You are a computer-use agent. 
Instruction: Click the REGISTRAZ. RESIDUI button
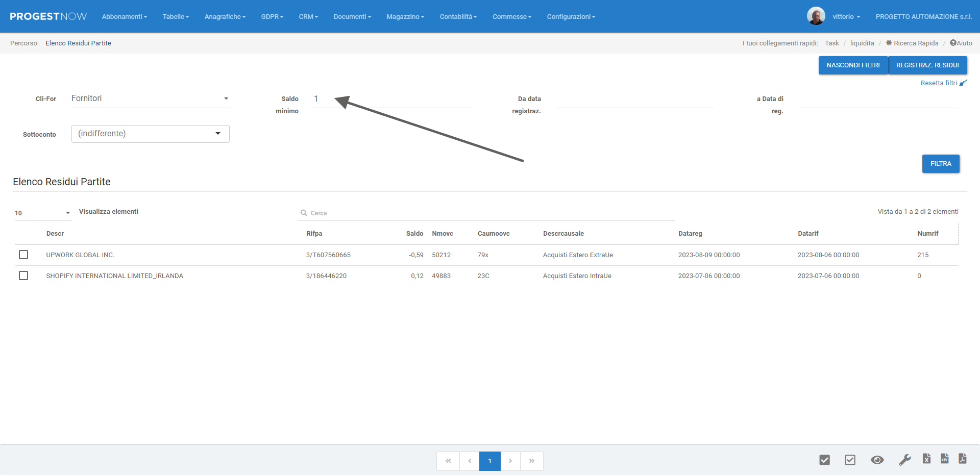pos(927,65)
